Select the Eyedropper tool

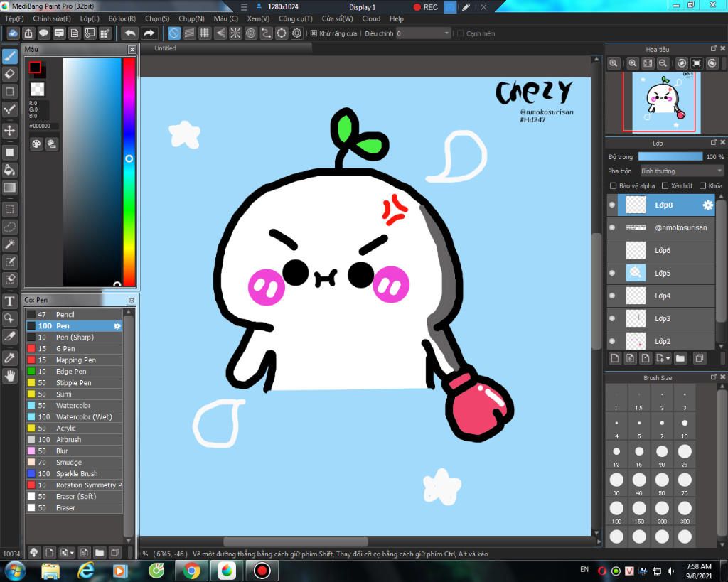pos(9,358)
